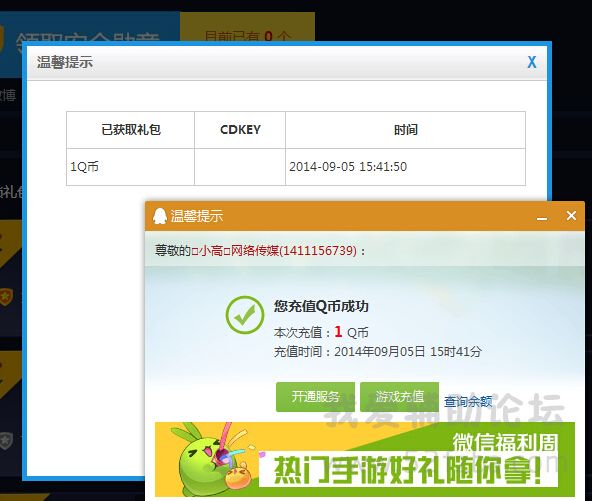Click the 开通服务 button
Viewport: 592px width, 501px height.
315,397
